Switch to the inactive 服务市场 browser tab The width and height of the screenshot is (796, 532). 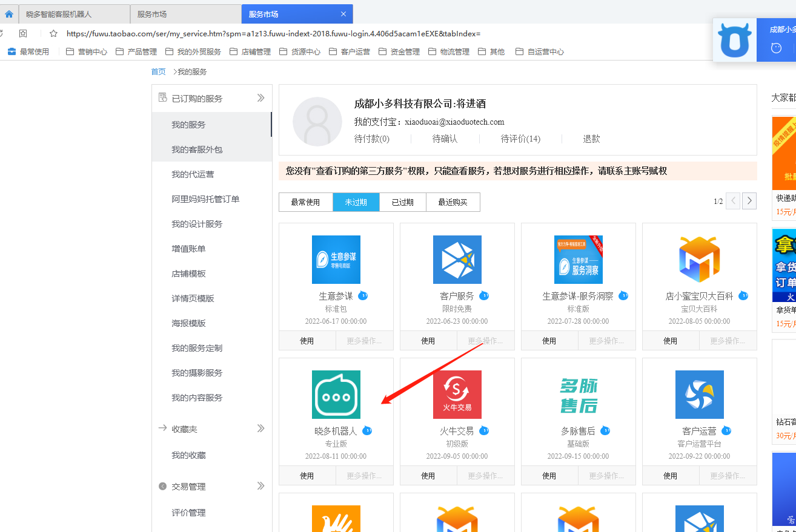(x=185, y=14)
